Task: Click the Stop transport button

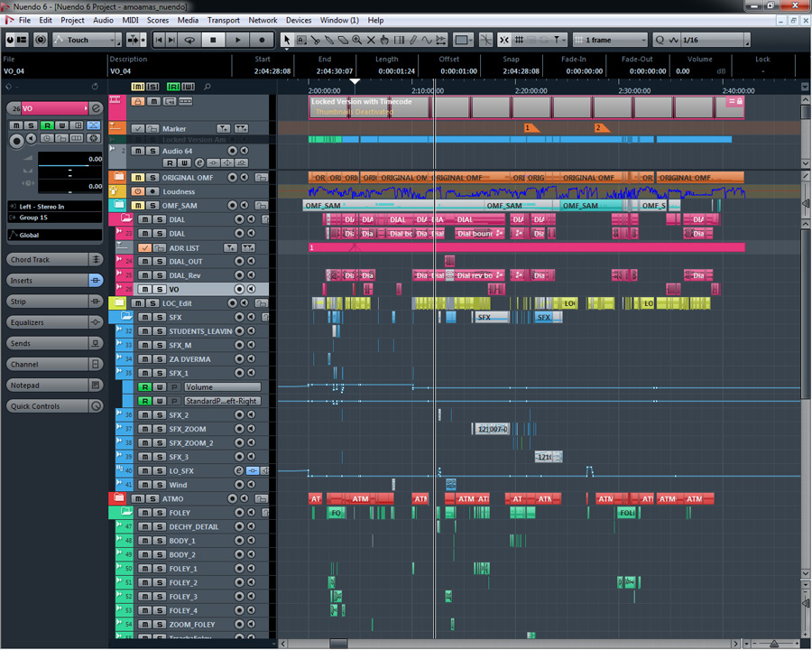Action: click(214, 40)
